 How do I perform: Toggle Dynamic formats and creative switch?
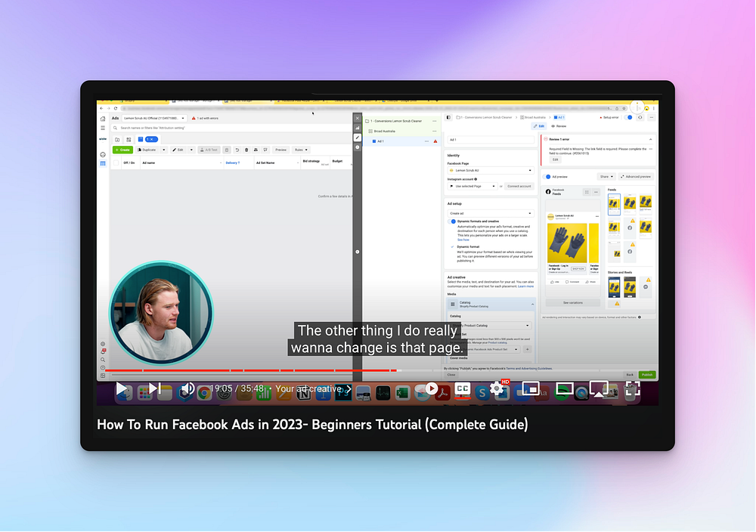tap(452, 221)
